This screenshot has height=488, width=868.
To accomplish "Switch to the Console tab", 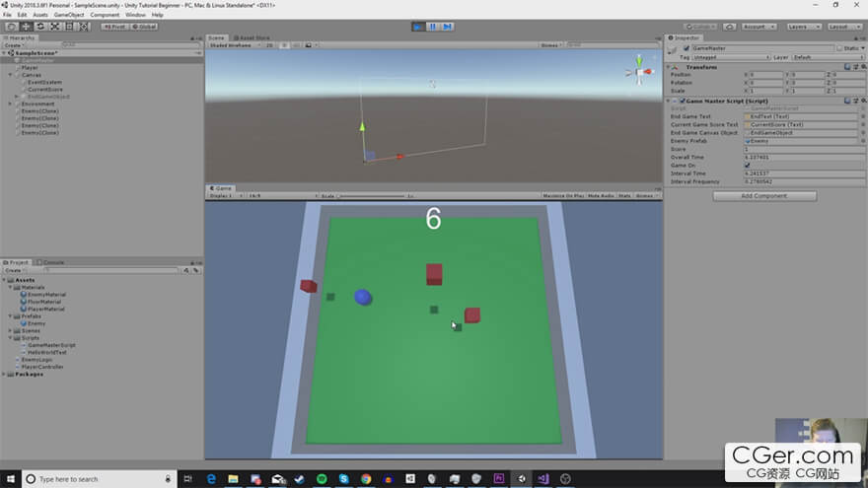I will (53, 262).
